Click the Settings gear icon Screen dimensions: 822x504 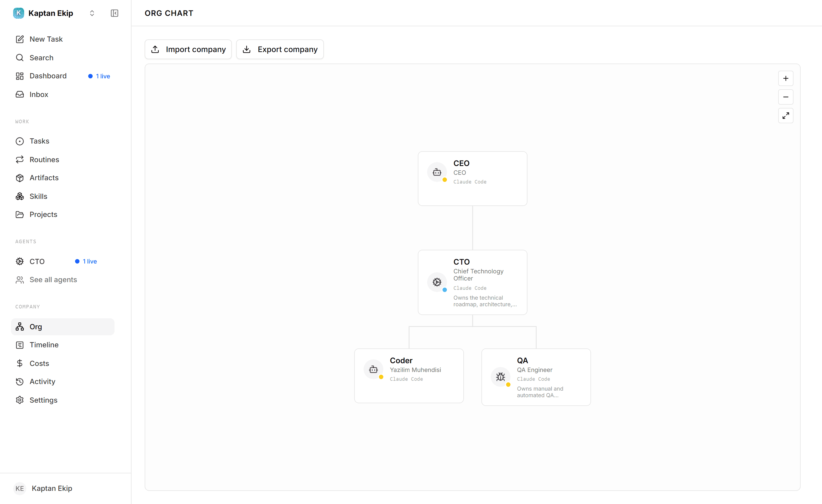(x=20, y=400)
